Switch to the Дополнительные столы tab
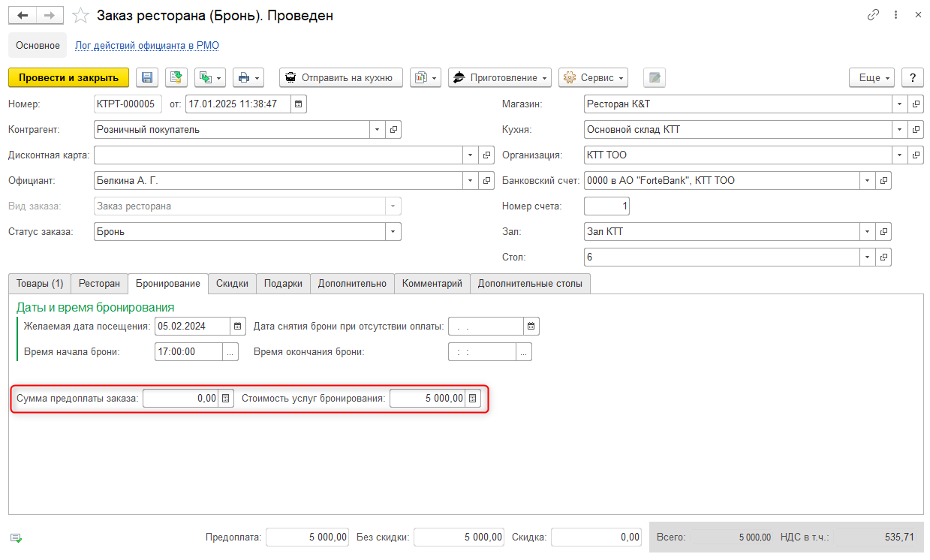 [x=530, y=283]
